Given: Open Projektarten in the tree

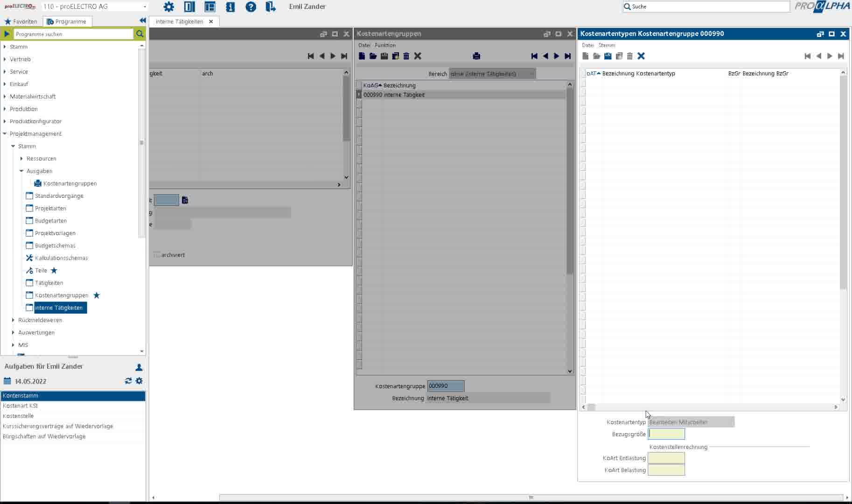Looking at the screenshot, I should (x=50, y=208).
